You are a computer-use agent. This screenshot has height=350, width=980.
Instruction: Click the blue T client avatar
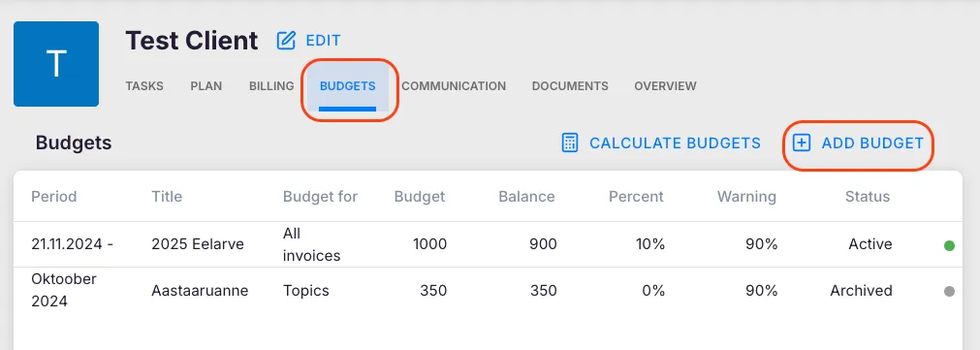coord(56,64)
